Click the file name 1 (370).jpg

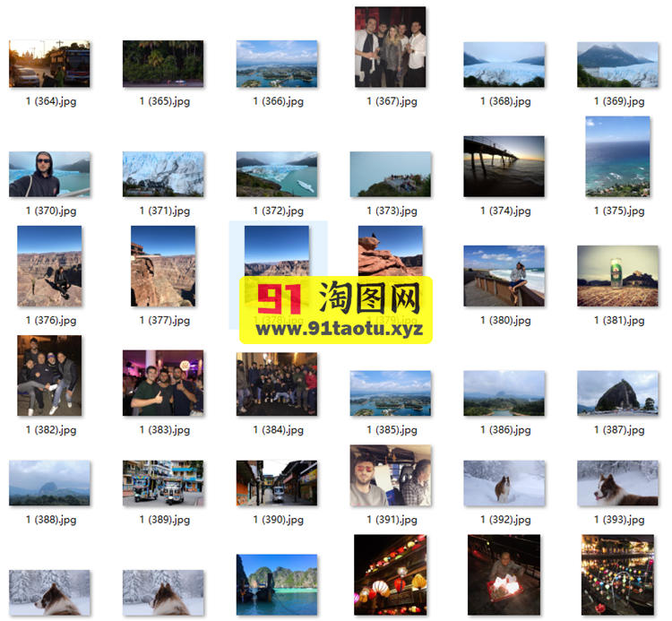(x=51, y=211)
